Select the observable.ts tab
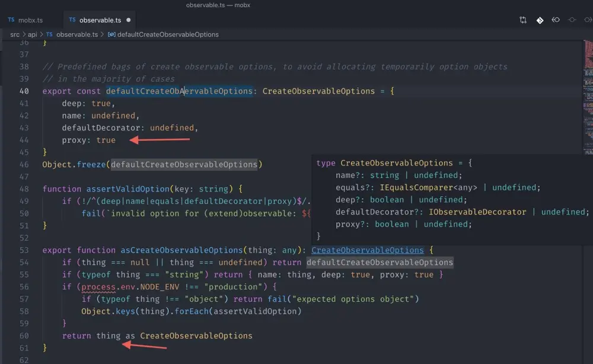 100,20
